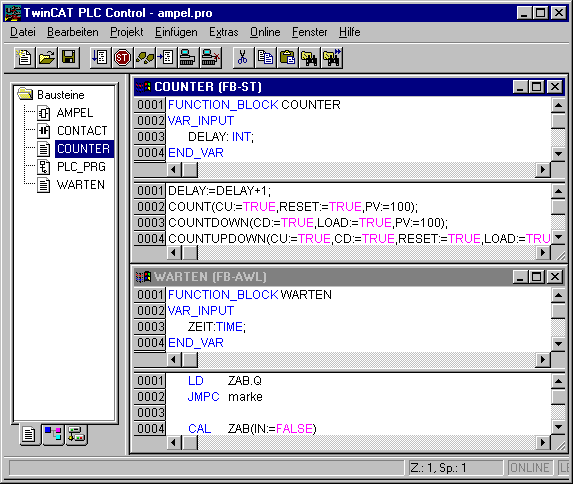Open the Datei menu
This screenshot has height=484, width=573.
coord(23,32)
